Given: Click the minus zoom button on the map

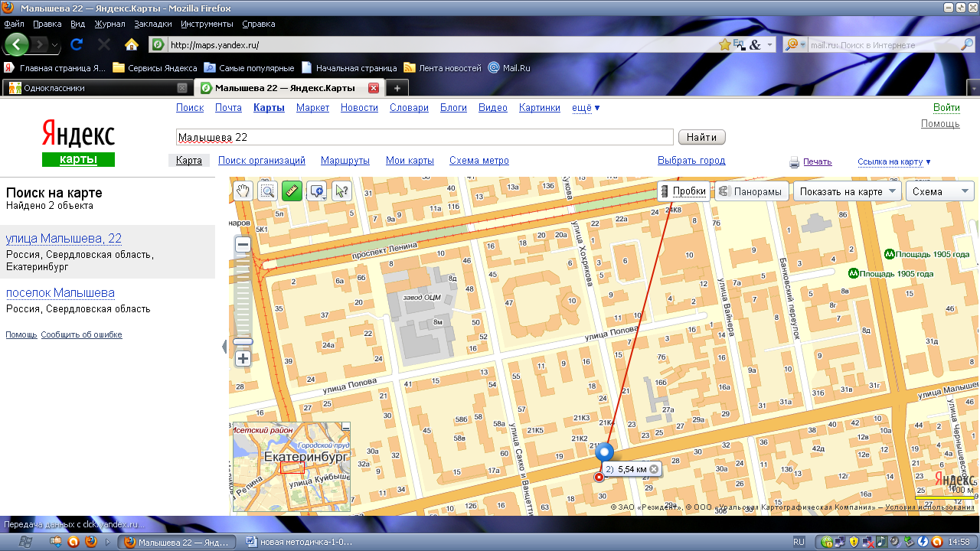Looking at the screenshot, I should (243, 245).
